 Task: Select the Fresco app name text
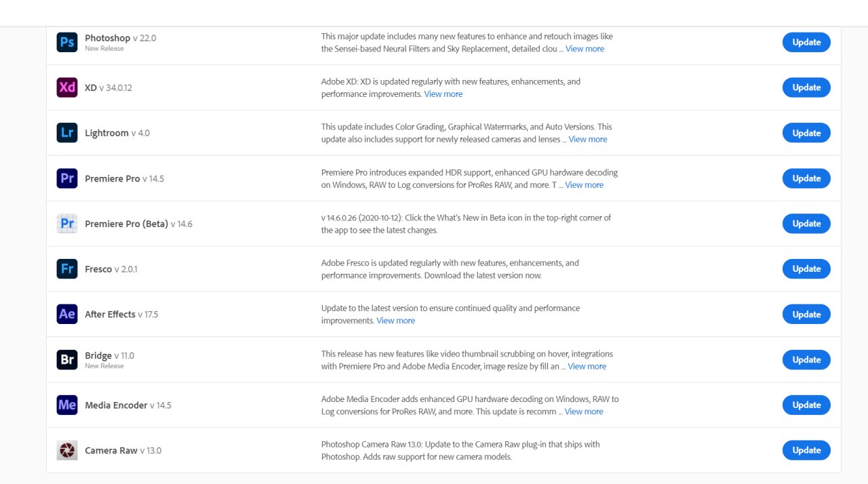[x=98, y=269]
